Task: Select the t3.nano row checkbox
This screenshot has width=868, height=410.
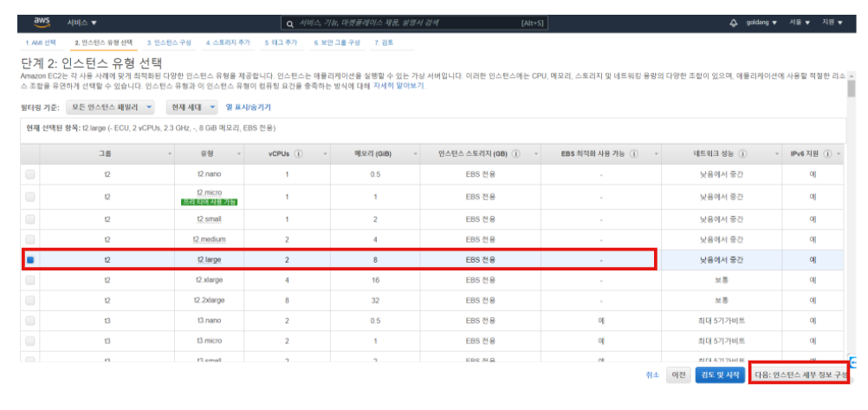Action: tap(30, 320)
